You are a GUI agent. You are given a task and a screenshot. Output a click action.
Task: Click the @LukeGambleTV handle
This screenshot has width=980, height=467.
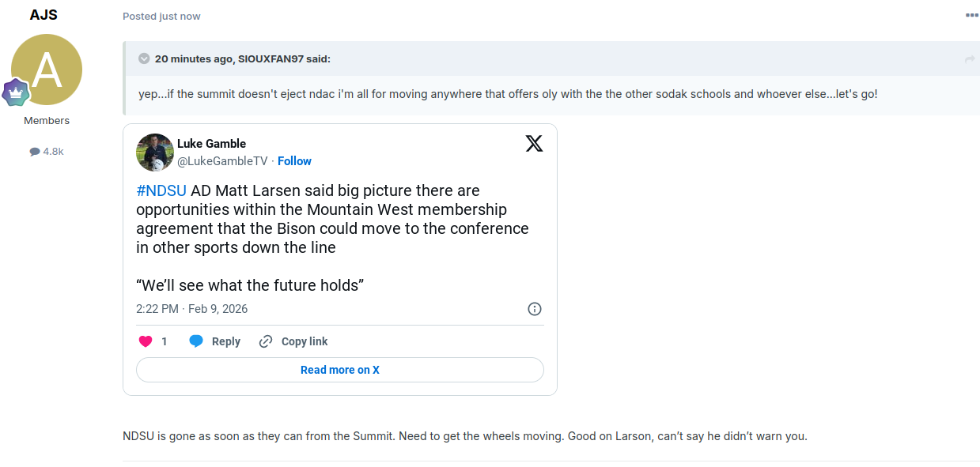[x=222, y=161]
